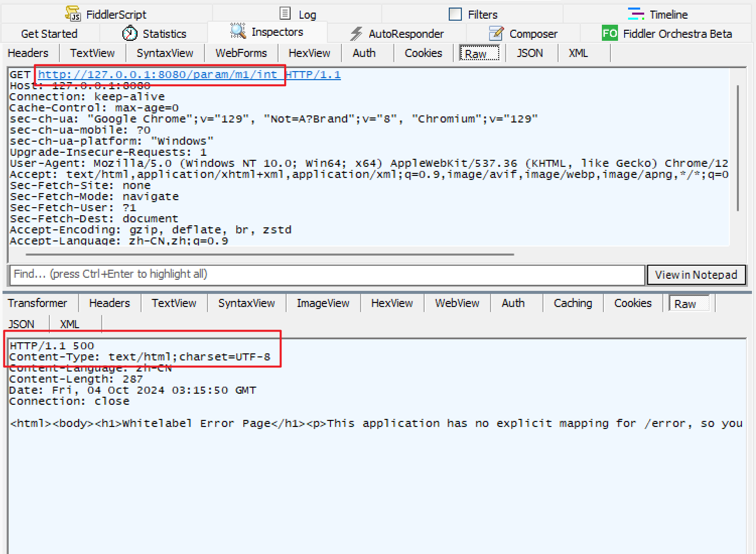Click the sec-ch-ua-platform "Windows" line

112,141
